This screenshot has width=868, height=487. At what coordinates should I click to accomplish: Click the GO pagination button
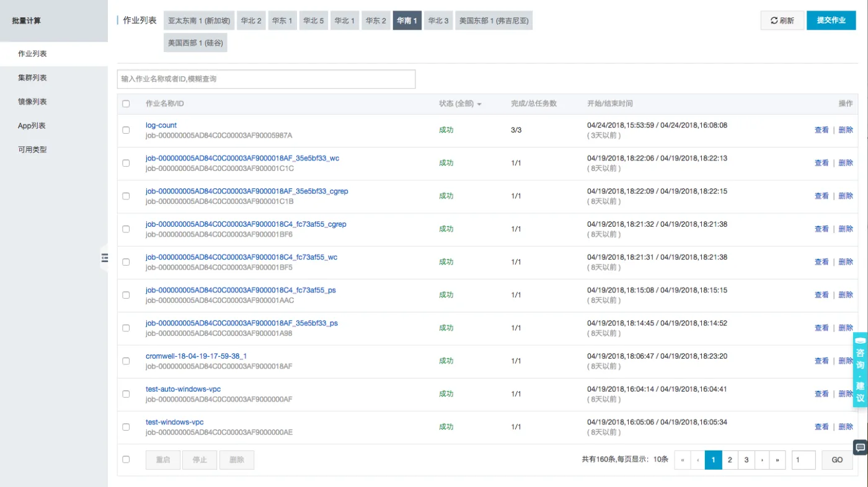837,460
